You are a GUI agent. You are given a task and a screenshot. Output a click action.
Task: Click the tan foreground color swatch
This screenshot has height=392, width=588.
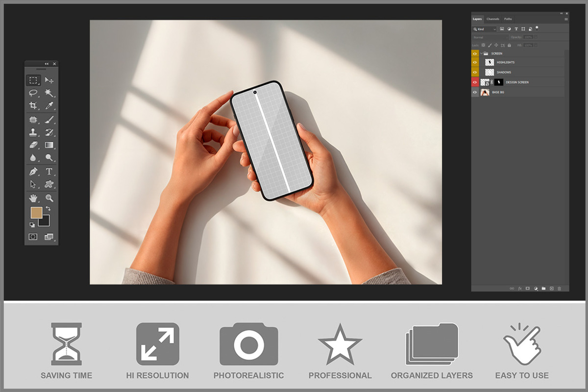pos(36,213)
